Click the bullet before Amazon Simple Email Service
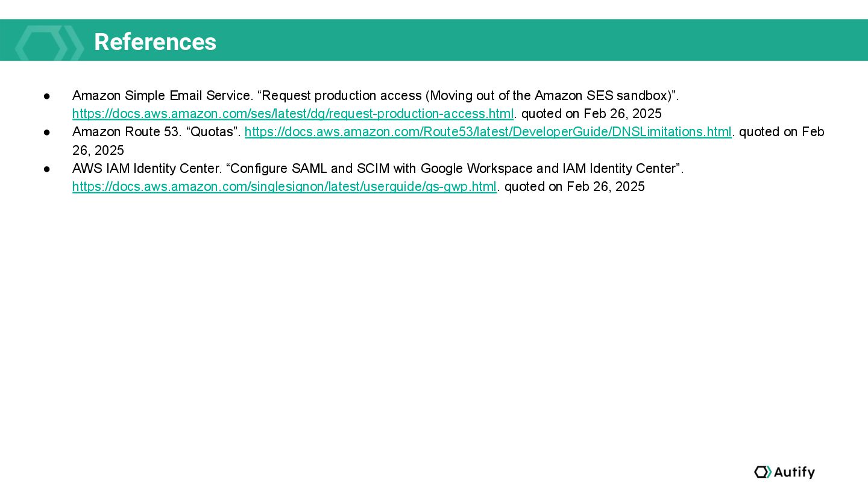Image resolution: width=868 pixels, height=488 pixels. tap(46, 96)
